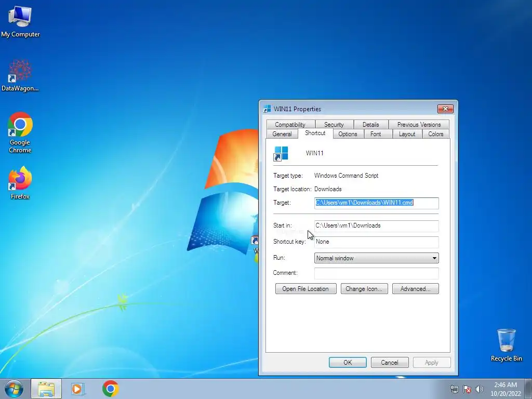Image resolution: width=532 pixels, height=399 pixels.
Task: Open Chrome from the taskbar
Action: pos(110,389)
